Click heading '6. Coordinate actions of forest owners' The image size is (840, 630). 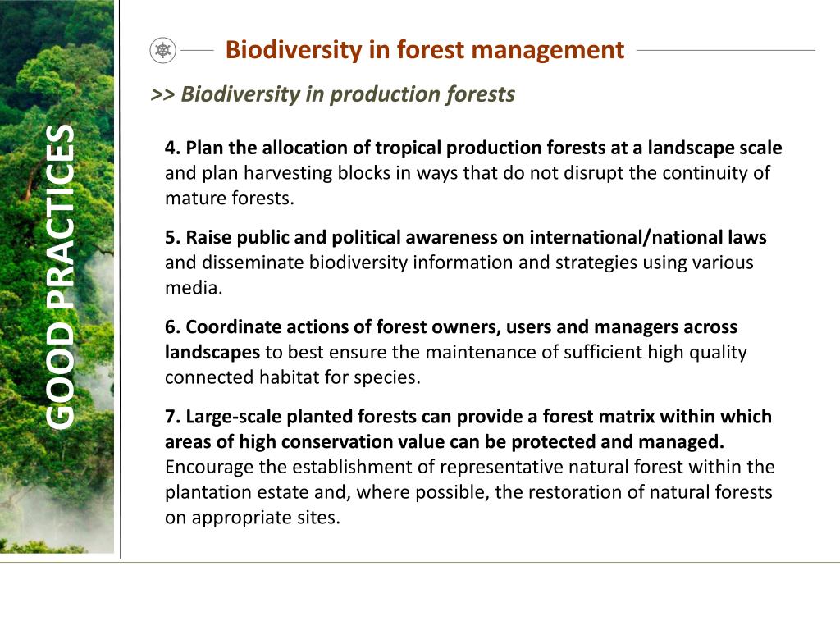coord(451,326)
